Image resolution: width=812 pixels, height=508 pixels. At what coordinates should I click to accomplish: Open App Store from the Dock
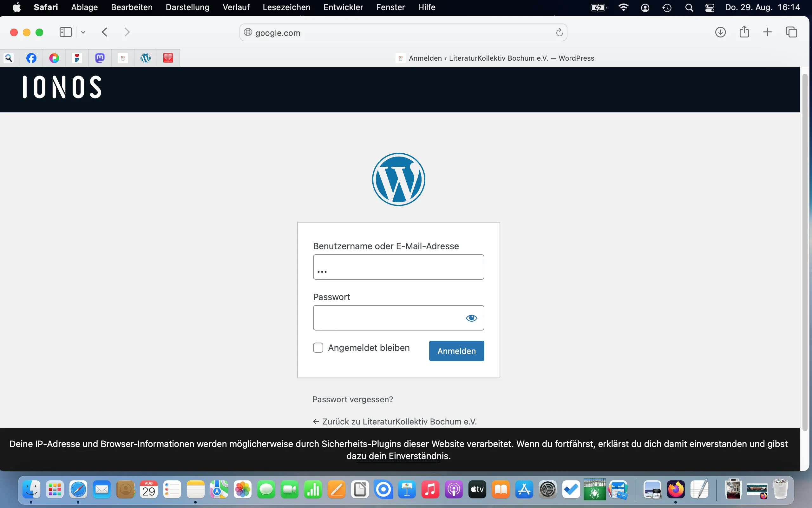pos(524,490)
